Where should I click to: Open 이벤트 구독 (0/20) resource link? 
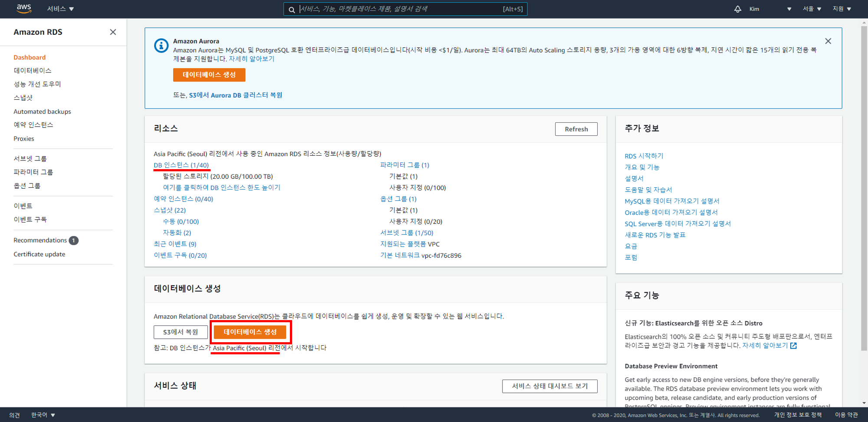click(180, 255)
